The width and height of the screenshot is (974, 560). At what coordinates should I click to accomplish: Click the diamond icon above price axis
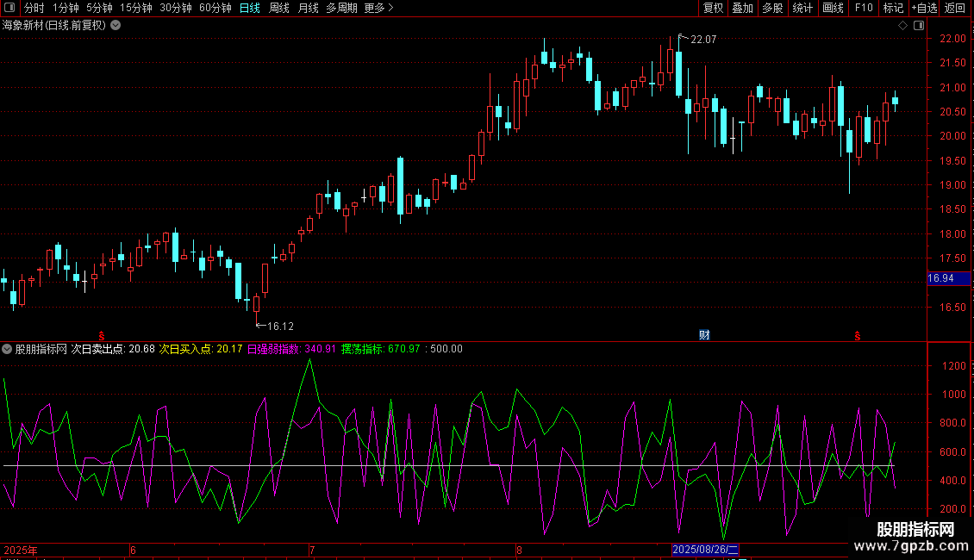[x=902, y=26]
